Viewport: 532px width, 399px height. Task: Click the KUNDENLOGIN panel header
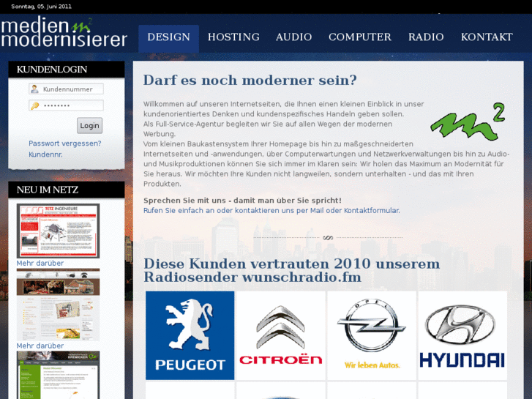(x=67, y=70)
